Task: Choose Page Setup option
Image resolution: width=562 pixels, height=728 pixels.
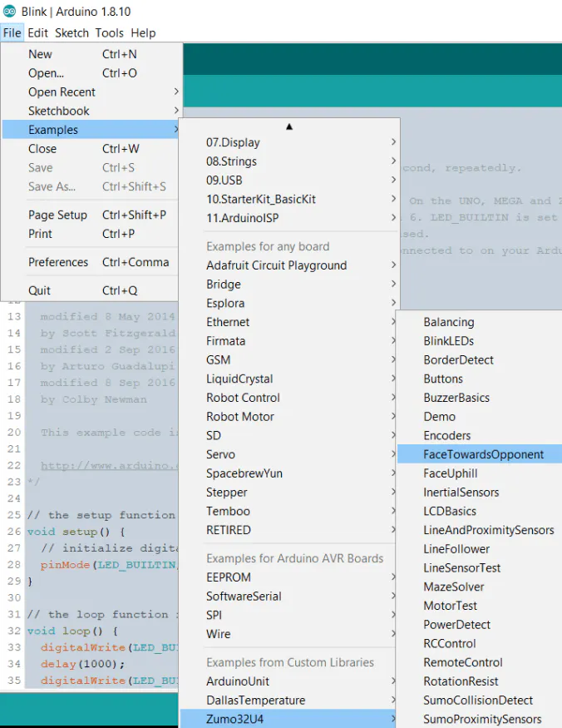Action: coord(91,215)
